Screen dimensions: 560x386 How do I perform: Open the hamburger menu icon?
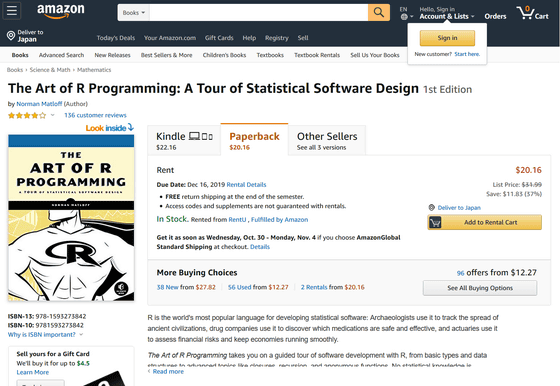point(12,11)
